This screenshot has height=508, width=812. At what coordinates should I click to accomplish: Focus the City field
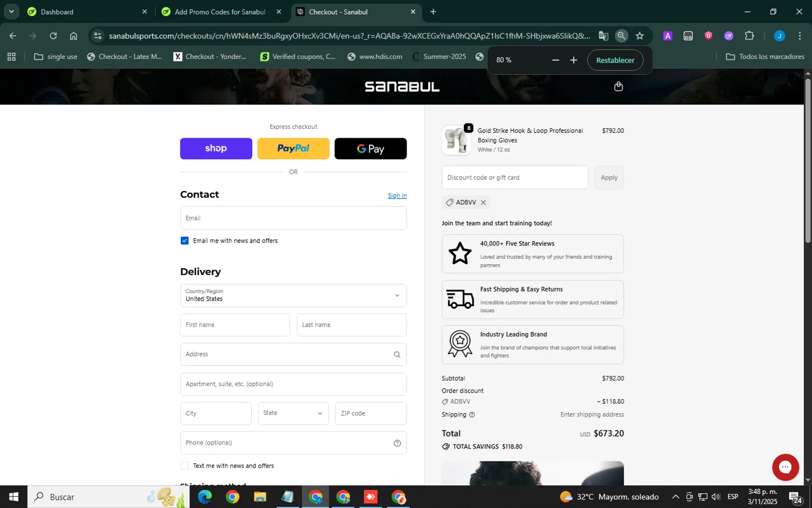216,413
